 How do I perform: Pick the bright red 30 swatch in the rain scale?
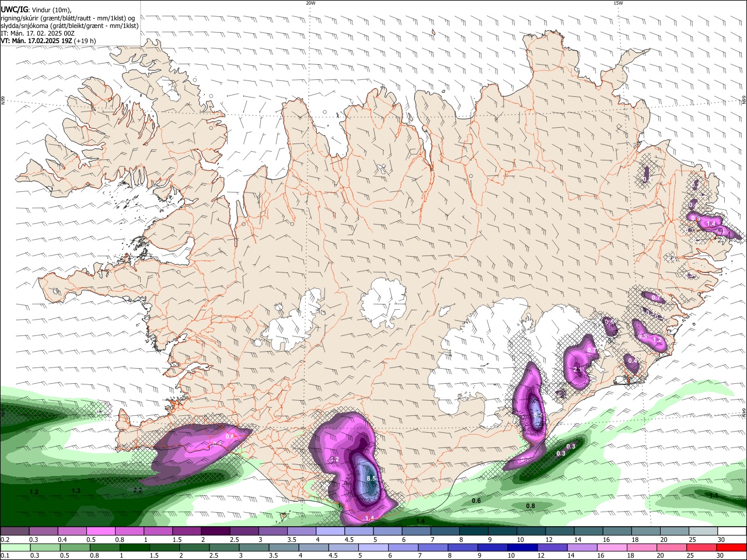pyautogui.click(x=731, y=548)
